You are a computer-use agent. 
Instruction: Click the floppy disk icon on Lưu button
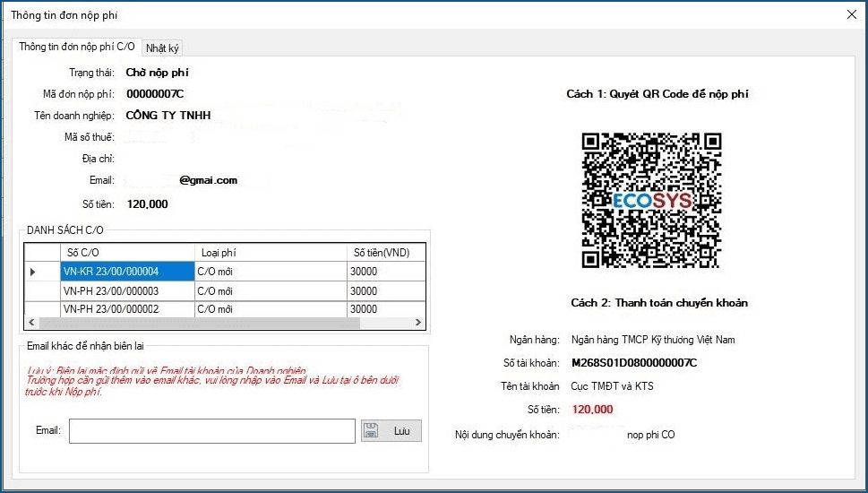(372, 430)
